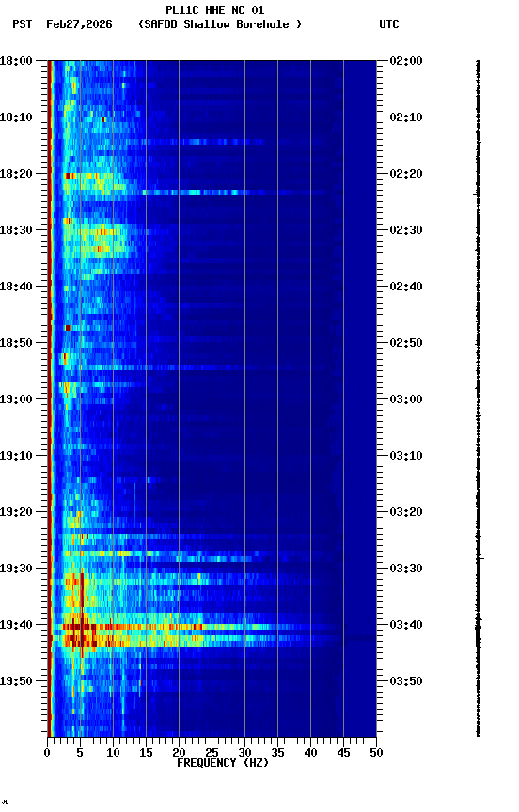Click the '03:10' UTC time label

tap(406, 456)
